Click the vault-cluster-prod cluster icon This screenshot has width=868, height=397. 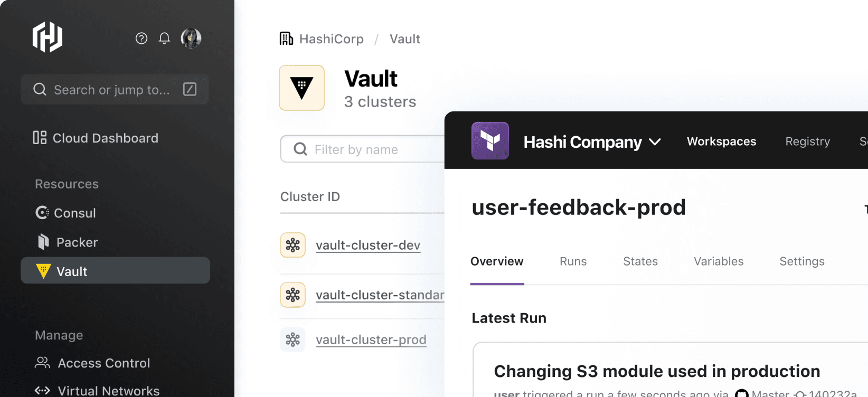[x=293, y=339]
